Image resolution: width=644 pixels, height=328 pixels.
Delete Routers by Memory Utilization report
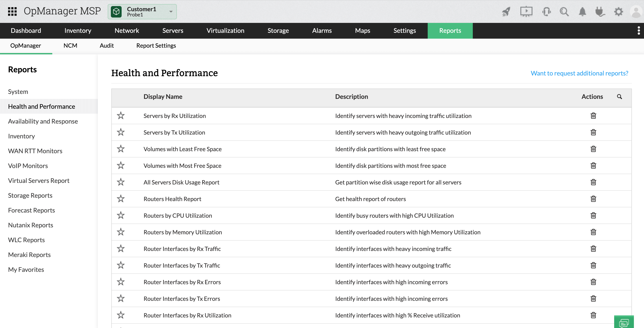[x=593, y=232]
